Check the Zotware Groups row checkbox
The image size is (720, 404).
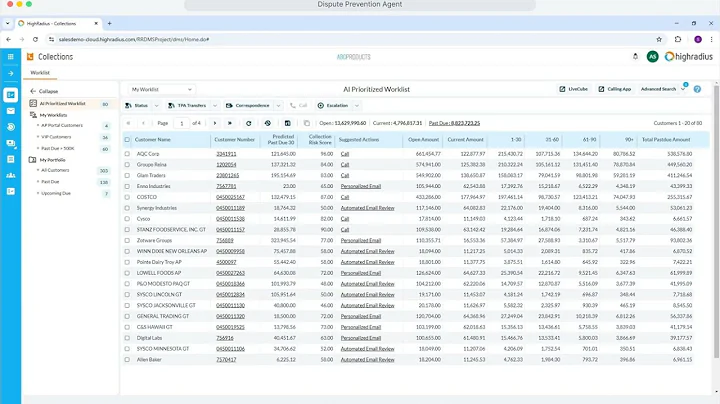click(127, 241)
